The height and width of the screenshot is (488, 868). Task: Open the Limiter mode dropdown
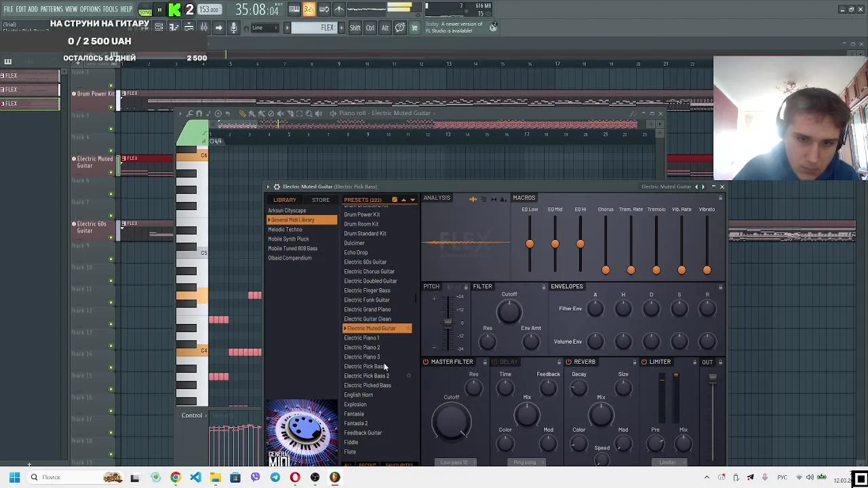pyautogui.click(x=668, y=462)
